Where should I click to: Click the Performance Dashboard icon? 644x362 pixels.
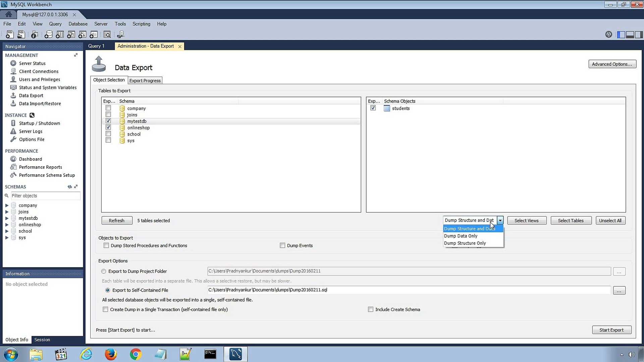click(13, 159)
